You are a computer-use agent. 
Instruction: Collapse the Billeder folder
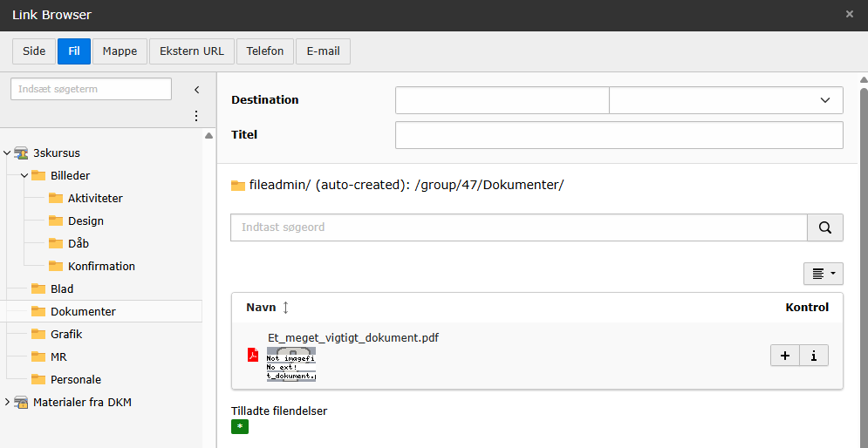tap(24, 176)
